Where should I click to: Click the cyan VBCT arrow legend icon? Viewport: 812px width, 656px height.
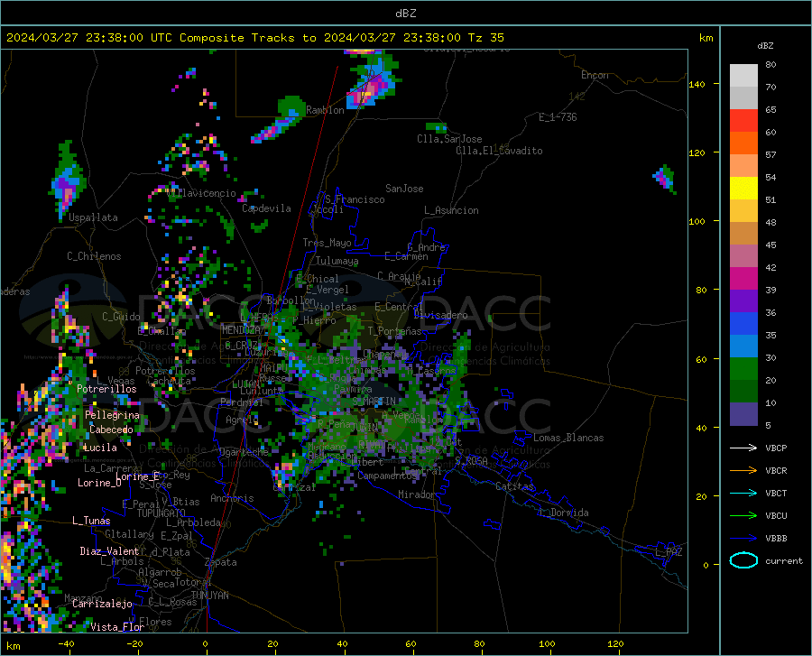point(743,493)
